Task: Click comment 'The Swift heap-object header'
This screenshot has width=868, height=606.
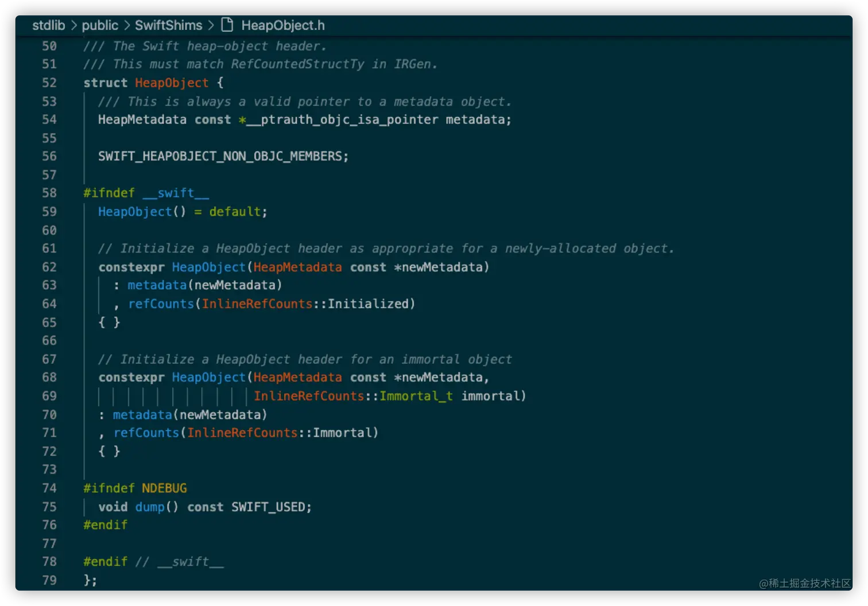Action: coord(205,46)
